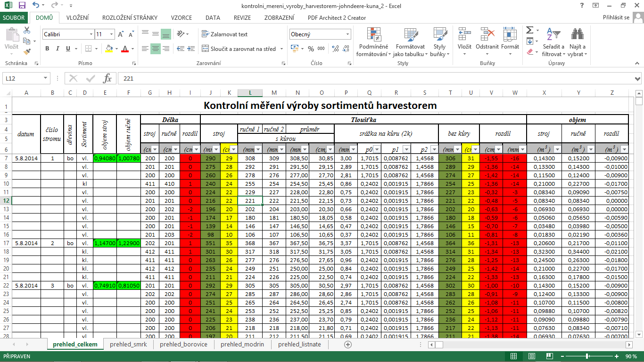Click the Cut scissors icon
Image resolution: width=644 pixels, height=362 pixels.
pos(27,30)
